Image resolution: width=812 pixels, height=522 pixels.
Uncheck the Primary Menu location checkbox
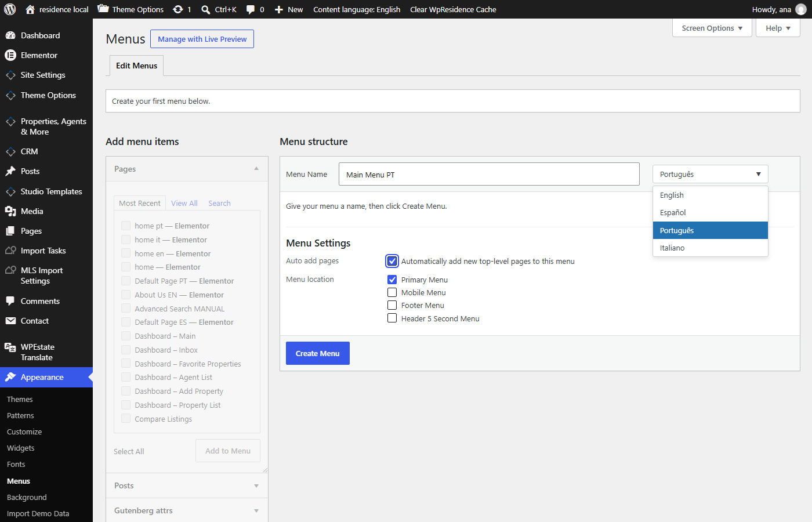(392, 280)
